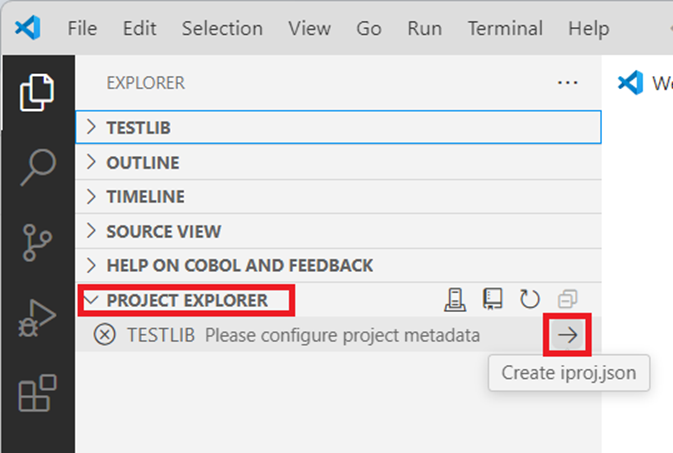Collapse all in Project Explorer
The height and width of the screenshot is (453, 673).
(x=567, y=299)
